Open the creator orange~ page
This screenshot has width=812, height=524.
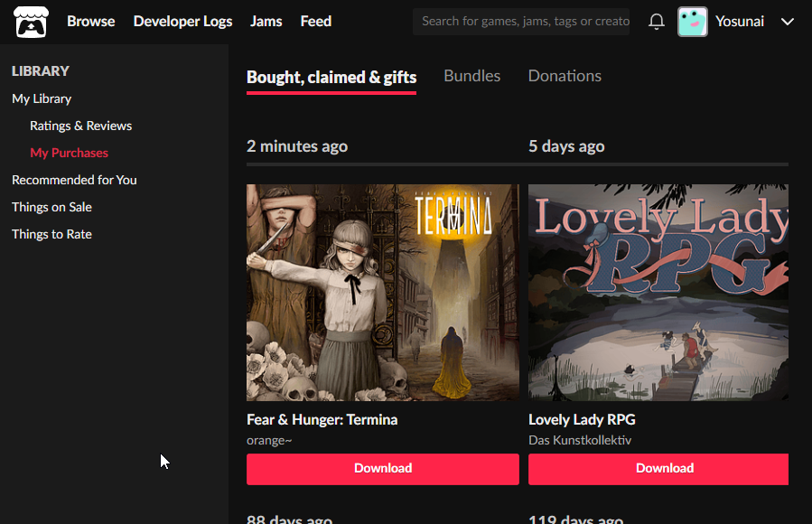pyautogui.click(x=269, y=440)
